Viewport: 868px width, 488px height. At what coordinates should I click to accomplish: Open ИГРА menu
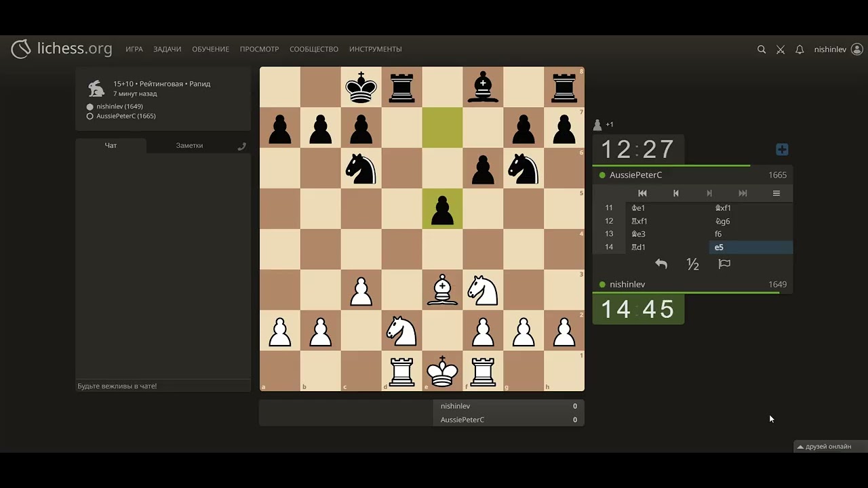pos(134,49)
